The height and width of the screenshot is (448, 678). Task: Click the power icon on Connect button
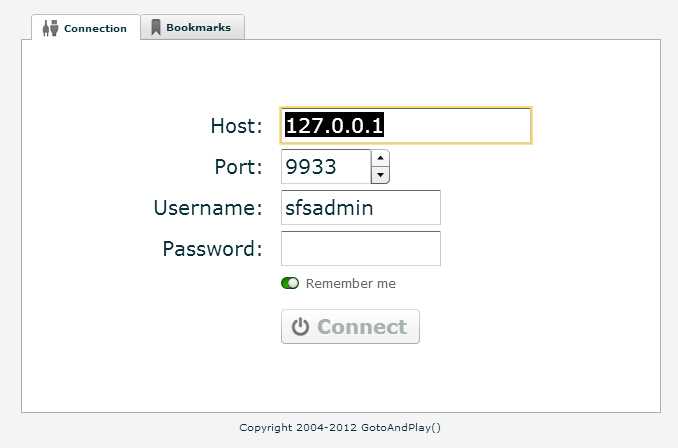click(x=300, y=326)
